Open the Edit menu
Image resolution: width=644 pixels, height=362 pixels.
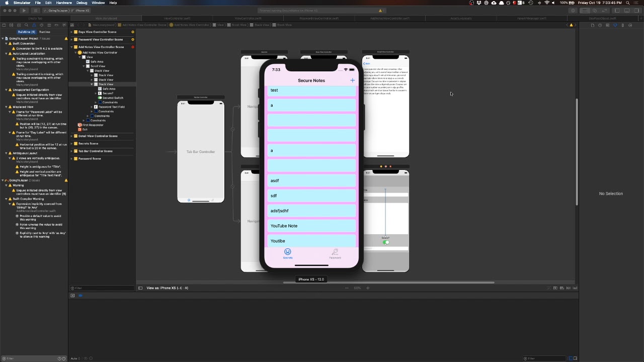(48, 3)
